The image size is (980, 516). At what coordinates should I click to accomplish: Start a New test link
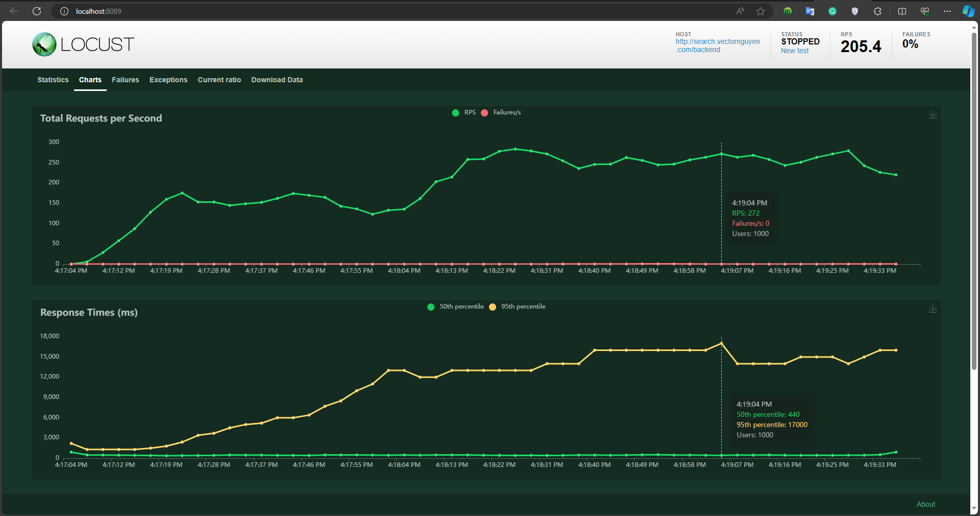(795, 51)
